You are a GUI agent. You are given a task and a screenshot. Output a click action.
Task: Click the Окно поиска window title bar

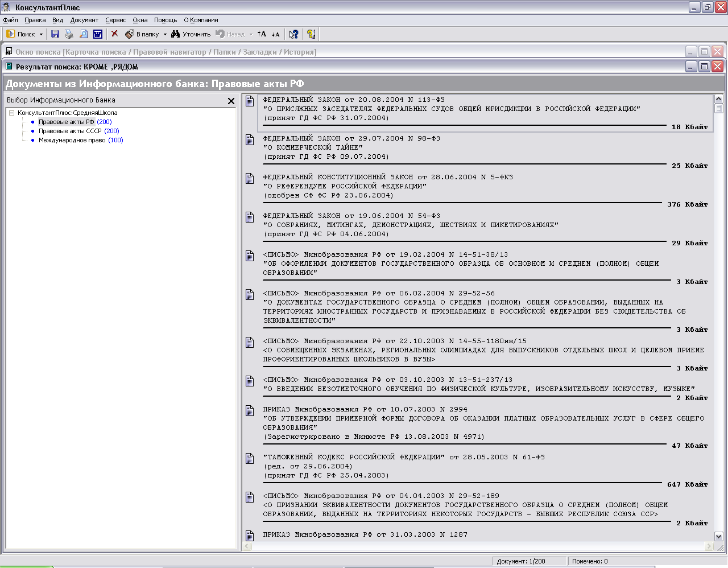(x=364, y=52)
